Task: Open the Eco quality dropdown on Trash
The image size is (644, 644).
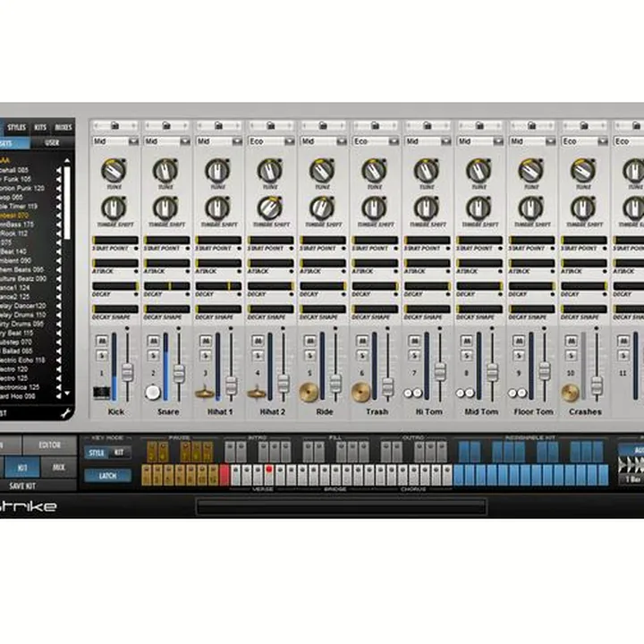Action: (x=376, y=141)
